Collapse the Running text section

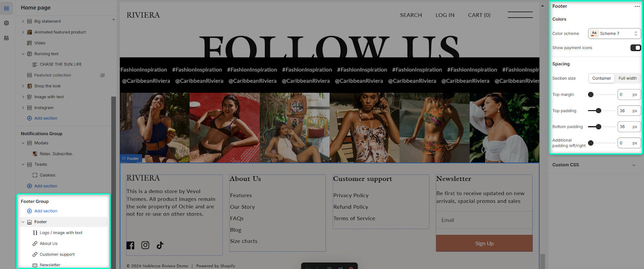coord(23,54)
